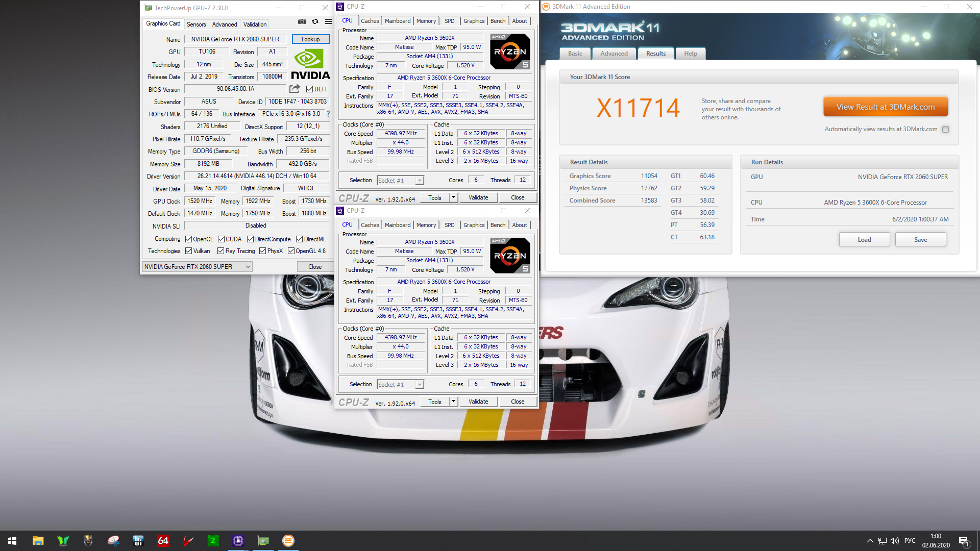Open the red swoosh taskbar app
Viewport: 980px width, 551px height.
click(188, 541)
